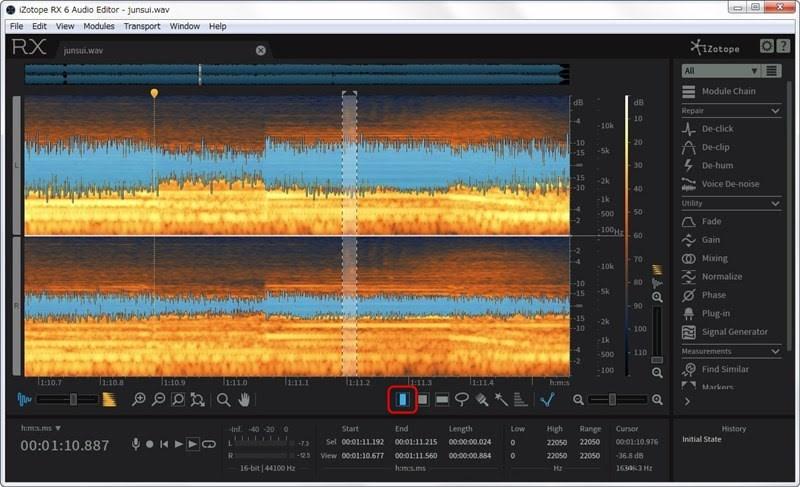Viewport: 800px width, 487px height.
Task: Select the Grab hand tool
Action: 244,400
